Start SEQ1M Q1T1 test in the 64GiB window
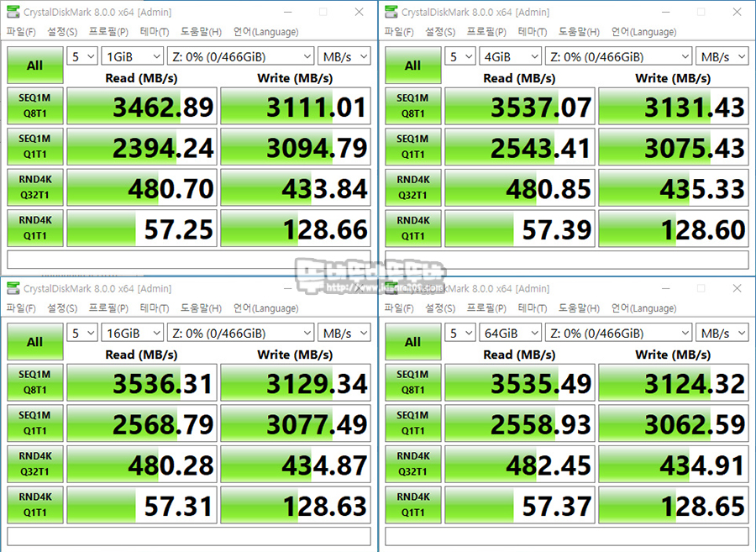Image resolution: width=756 pixels, height=552 pixels. coord(413,423)
